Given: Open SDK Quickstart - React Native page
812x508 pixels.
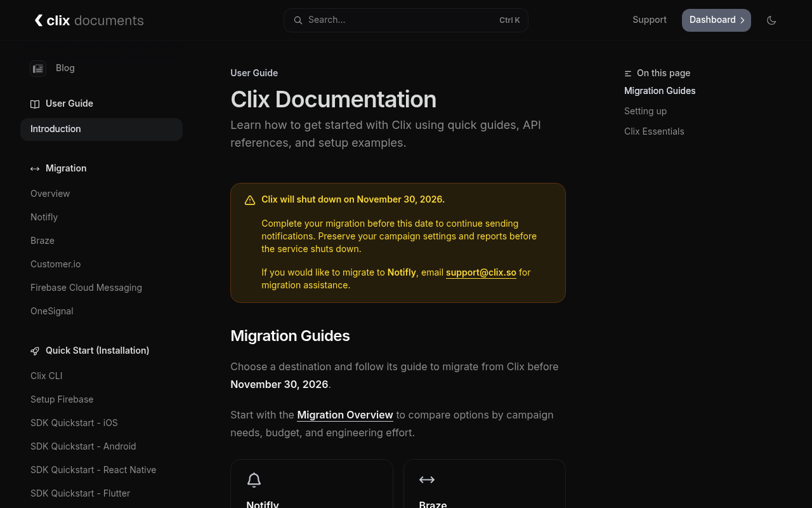Looking at the screenshot, I should pos(93,470).
